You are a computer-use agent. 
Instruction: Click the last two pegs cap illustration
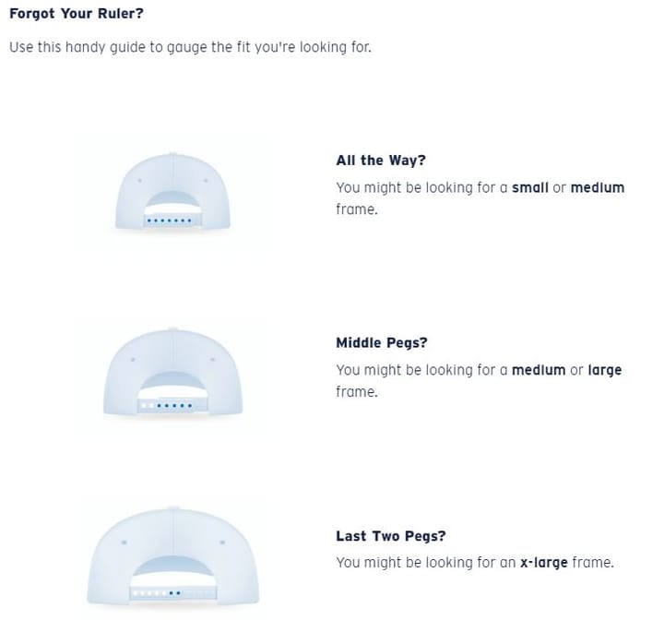pyautogui.click(x=172, y=555)
